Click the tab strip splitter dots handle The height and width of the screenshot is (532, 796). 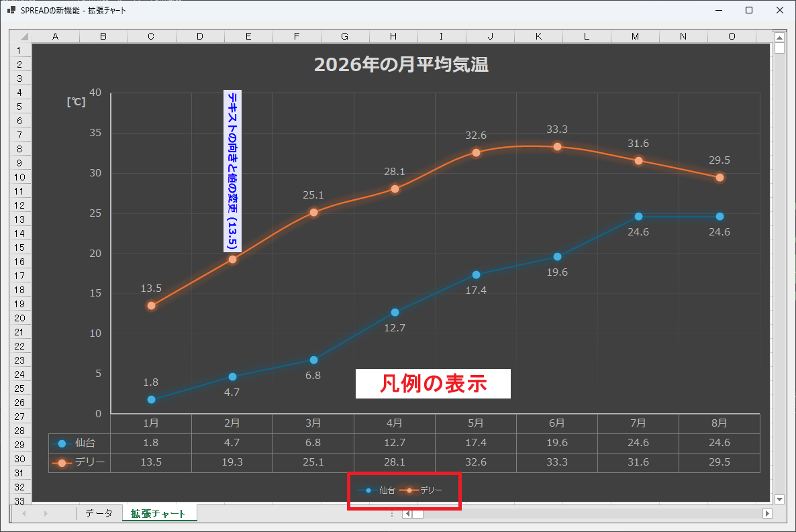(x=392, y=514)
